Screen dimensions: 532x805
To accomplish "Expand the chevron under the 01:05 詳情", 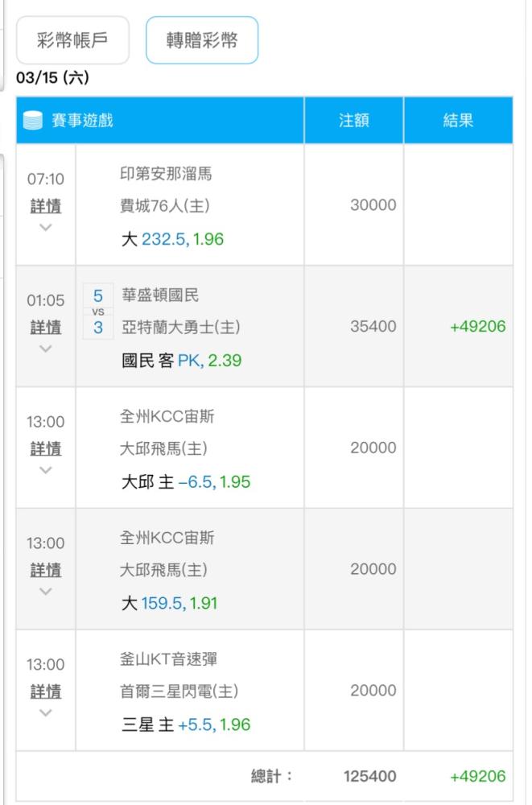I will pyautogui.click(x=46, y=349).
